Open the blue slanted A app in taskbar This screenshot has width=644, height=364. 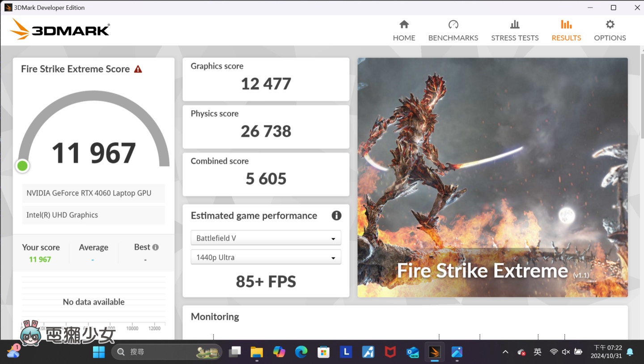pos(368,352)
